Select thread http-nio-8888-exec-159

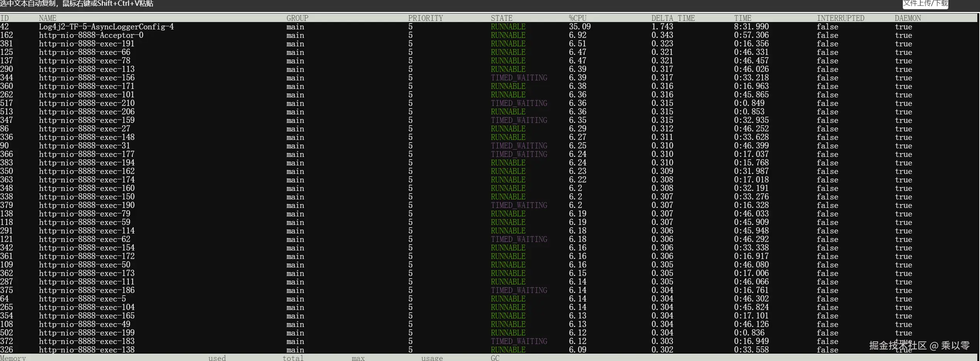tap(86, 120)
